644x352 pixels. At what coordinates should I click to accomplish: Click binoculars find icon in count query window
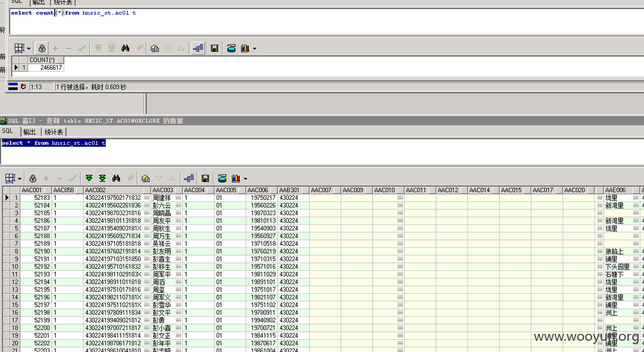(125, 48)
